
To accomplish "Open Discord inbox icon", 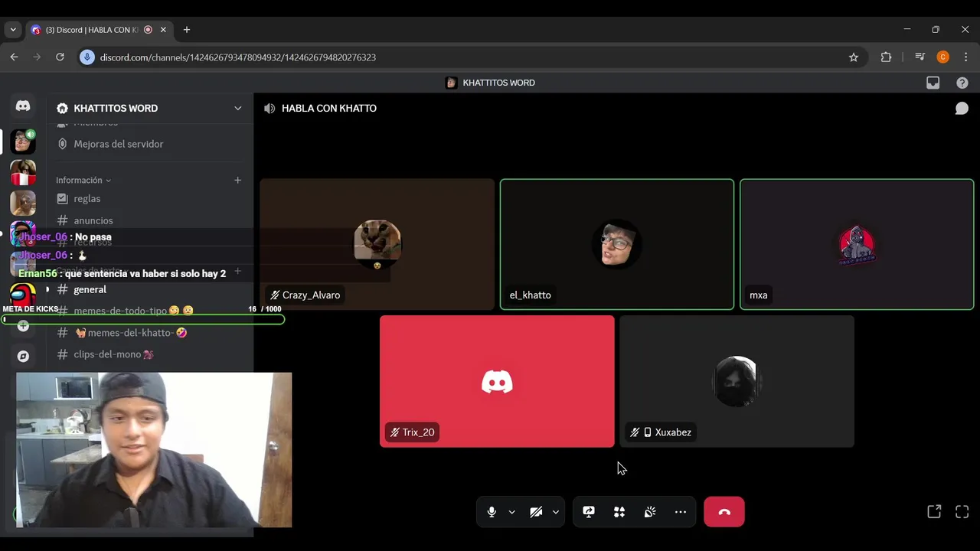I will point(933,83).
